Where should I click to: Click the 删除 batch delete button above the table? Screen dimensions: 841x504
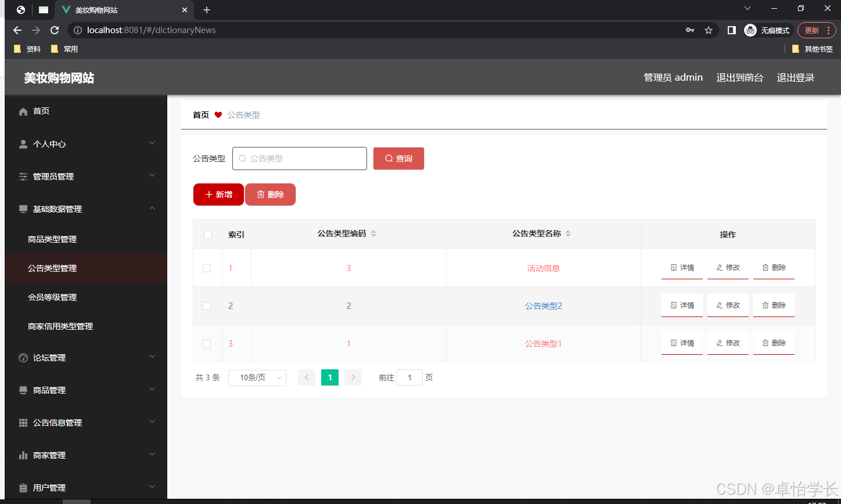[x=270, y=195]
